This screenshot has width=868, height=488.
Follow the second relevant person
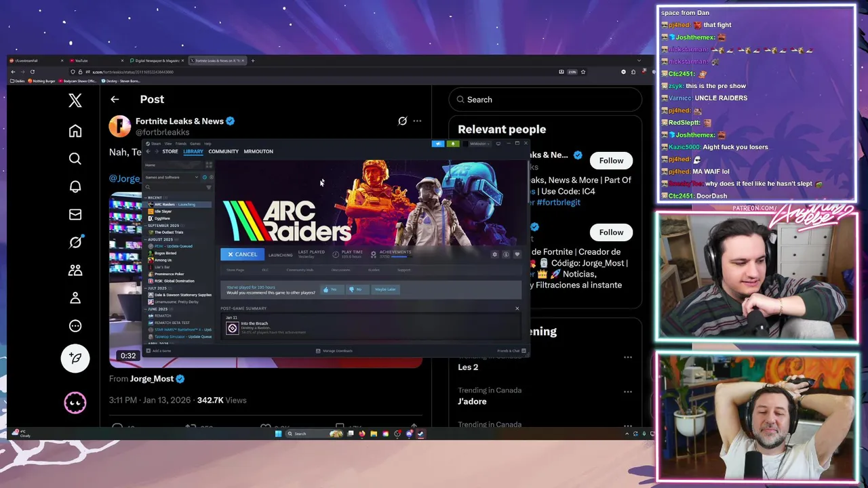(x=611, y=232)
